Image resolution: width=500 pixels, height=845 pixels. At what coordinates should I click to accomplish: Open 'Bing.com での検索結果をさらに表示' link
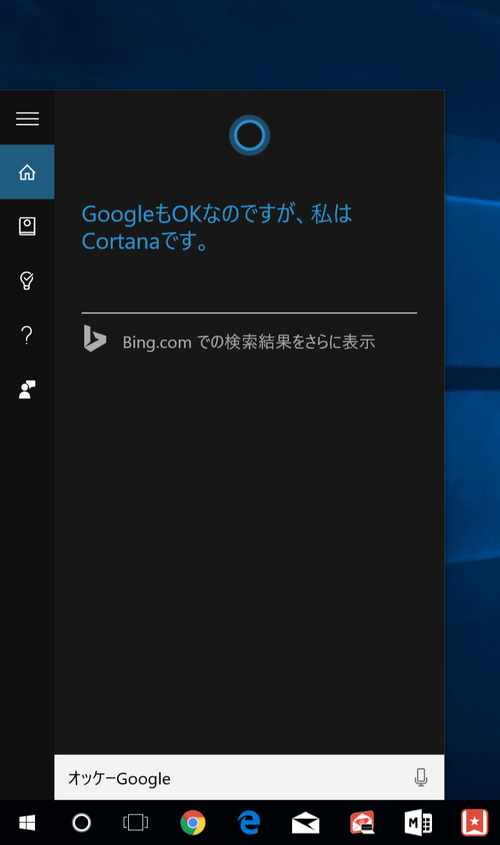(x=249, y=342)
